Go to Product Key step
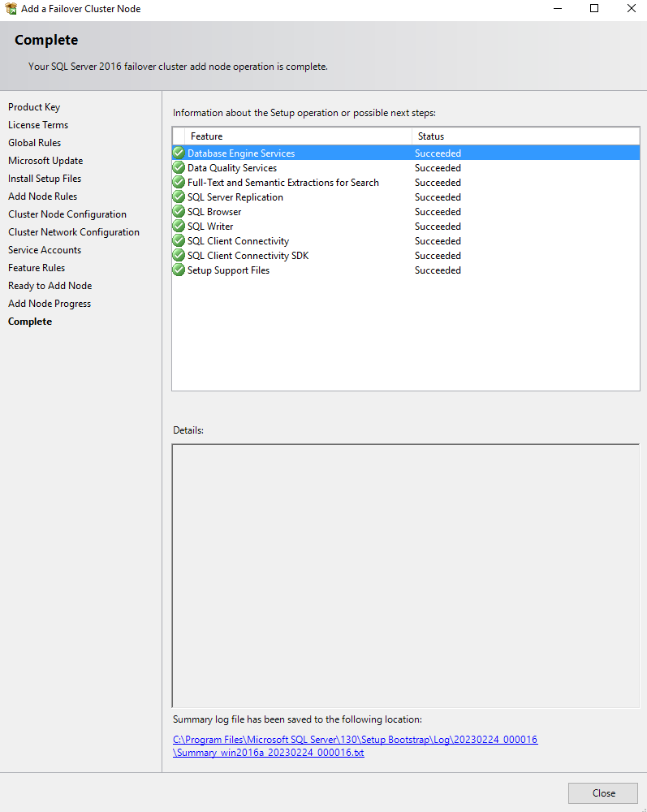Viewport: 647px width, 812px height. pos(34,107)
